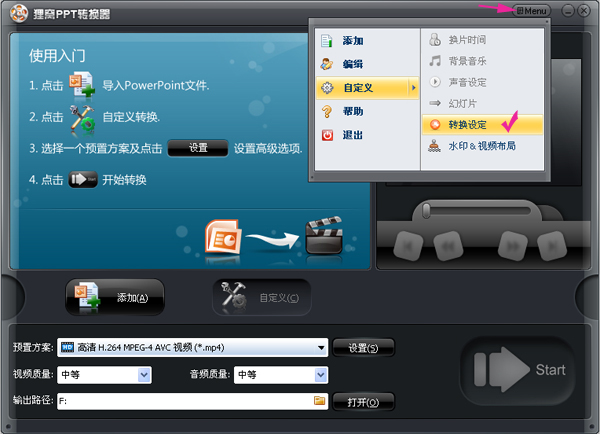Image resolution: width=600 pixels, height=434 pixels.
Task: Click the folder browse icon in output path
Action: tap(320, 401)
